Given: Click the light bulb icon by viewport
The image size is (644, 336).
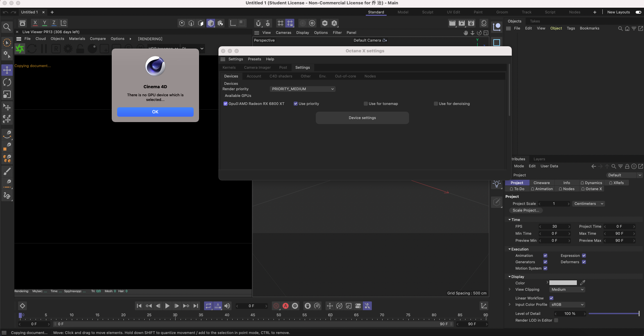Looking at the screenshot, I should pyautogui.click(x=497, y=184).
